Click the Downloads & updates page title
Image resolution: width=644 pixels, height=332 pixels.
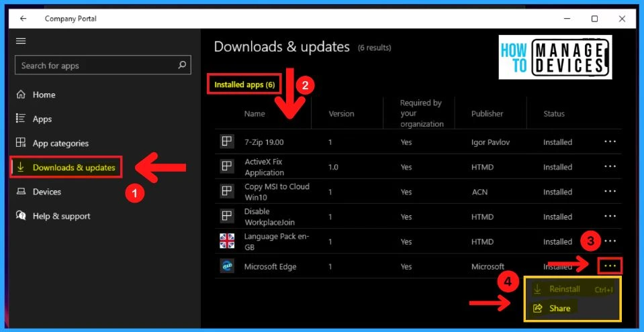(x=282, y=47)
